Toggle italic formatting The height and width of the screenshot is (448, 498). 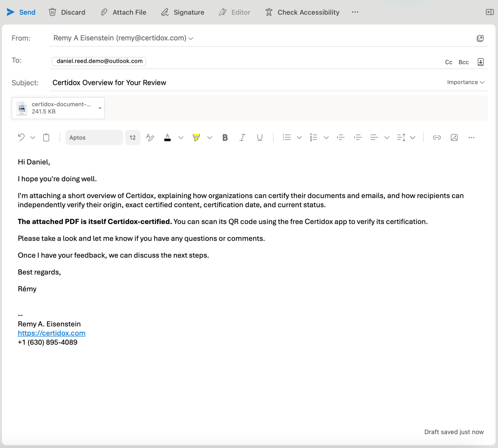click(x=242, y=137)
